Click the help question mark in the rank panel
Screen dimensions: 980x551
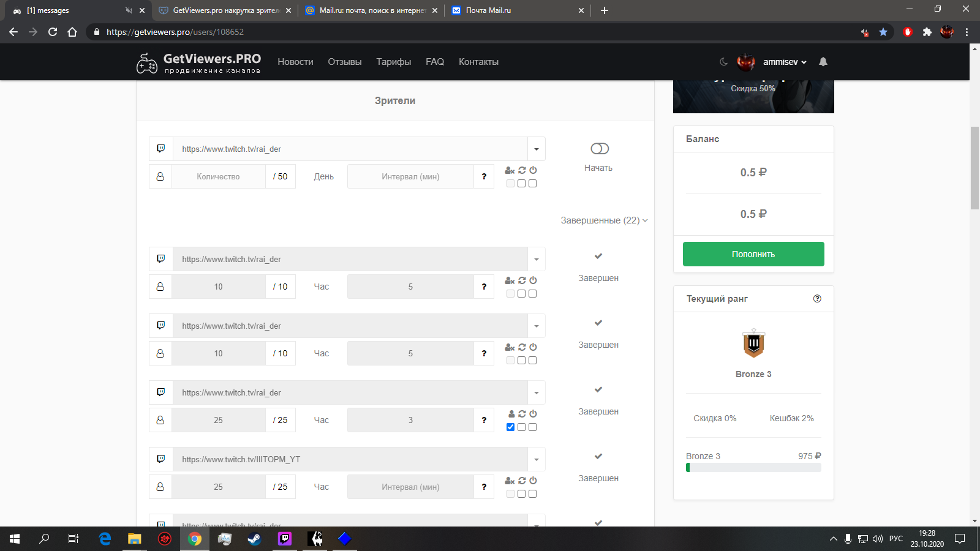point(817,299)
